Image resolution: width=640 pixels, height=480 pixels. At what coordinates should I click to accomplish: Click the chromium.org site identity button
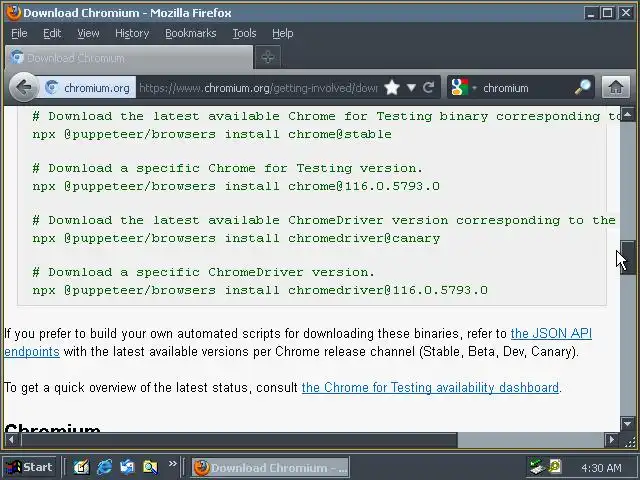(x=87, y=88)
